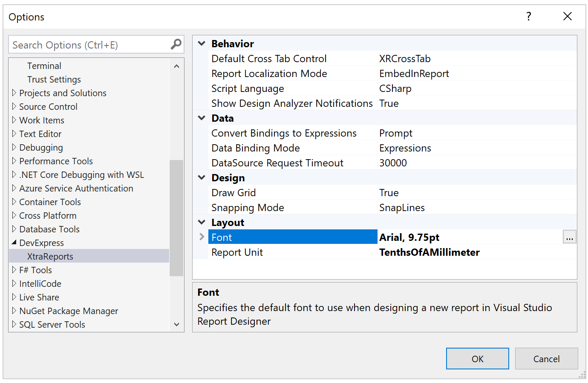Open the Font editor via ellipsis button
The image size is (588, 383).
(570, 237)
